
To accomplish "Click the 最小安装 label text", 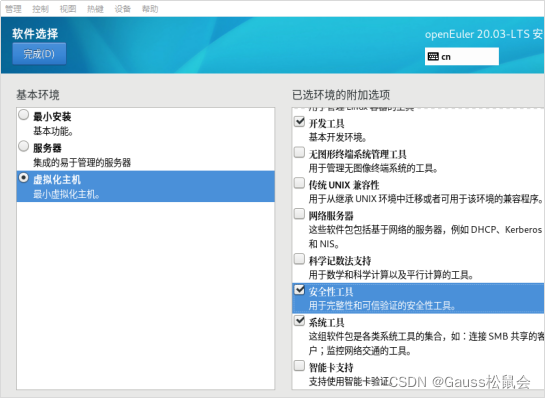I will click(x=52, y=117).
